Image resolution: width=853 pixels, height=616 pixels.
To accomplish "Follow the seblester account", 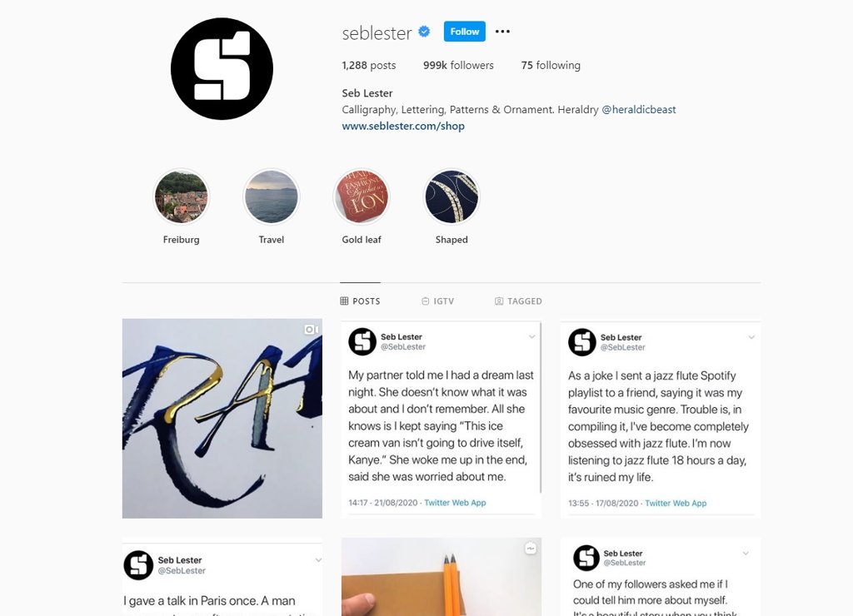I will click(465, 32).
